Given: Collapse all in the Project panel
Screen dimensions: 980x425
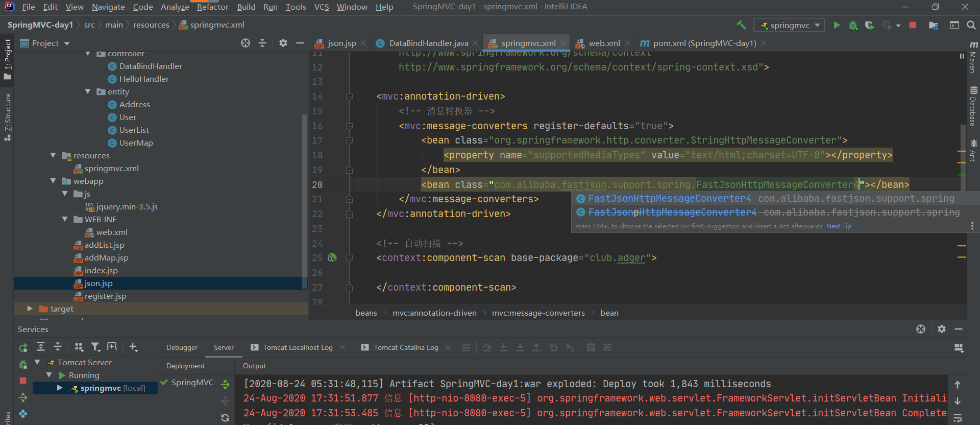Looking at the screenshot, I should 262,43.
